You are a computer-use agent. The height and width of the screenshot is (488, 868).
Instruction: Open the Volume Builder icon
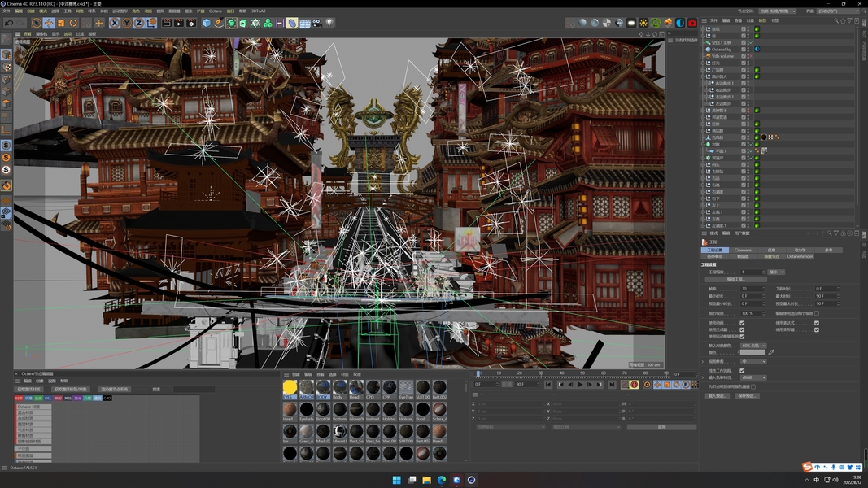coord(268,23)
